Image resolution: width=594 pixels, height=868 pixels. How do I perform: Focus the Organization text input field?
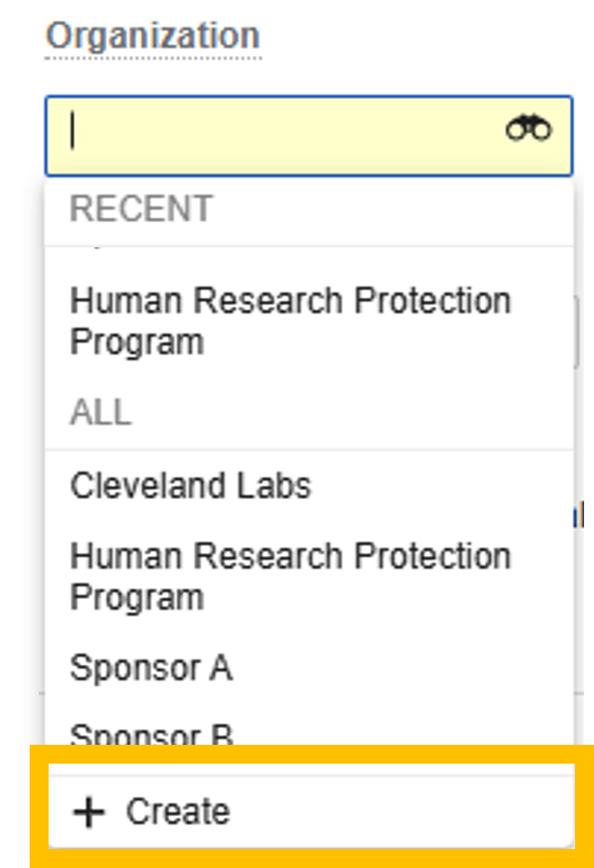coord(288,135)
